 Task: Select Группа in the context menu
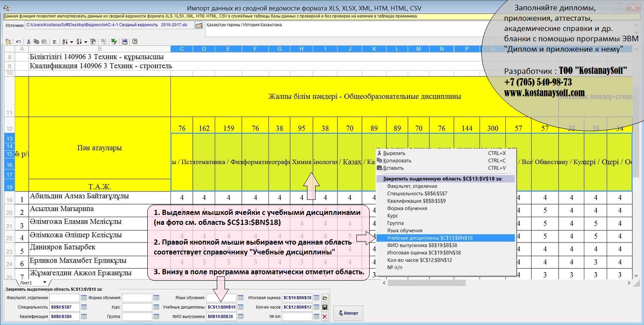coord(445,223)
